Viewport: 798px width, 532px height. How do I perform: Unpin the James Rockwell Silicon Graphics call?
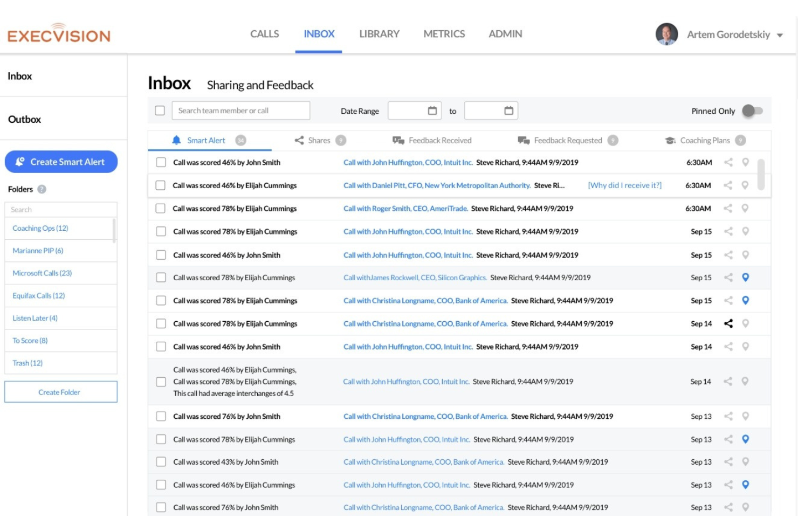(745, 278)
